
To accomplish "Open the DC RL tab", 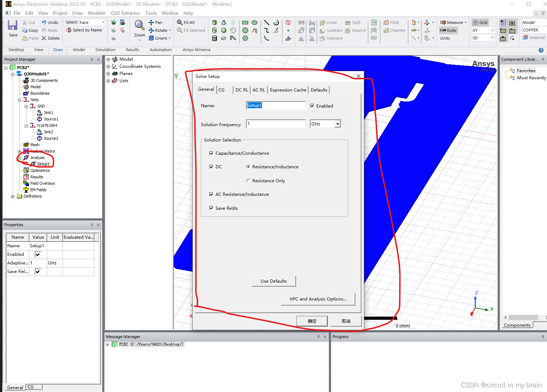I will [242, 90].
